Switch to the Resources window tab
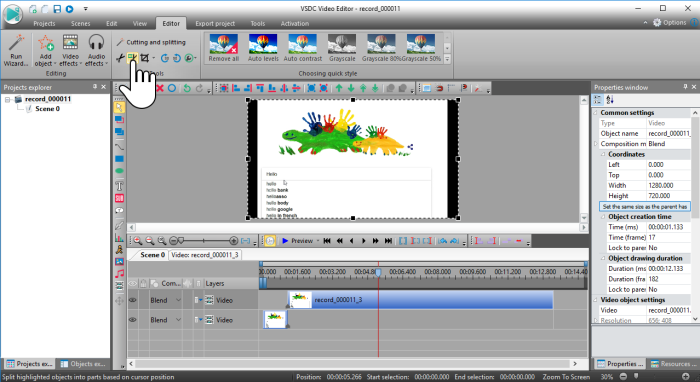The width and height of the screenshot is (700, 382). pyautogui.click(x=673, y=364)
